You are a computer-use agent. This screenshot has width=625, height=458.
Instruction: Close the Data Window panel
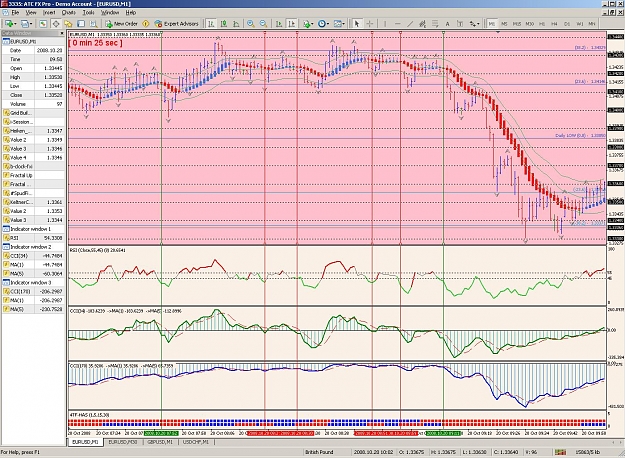point(62,33)
